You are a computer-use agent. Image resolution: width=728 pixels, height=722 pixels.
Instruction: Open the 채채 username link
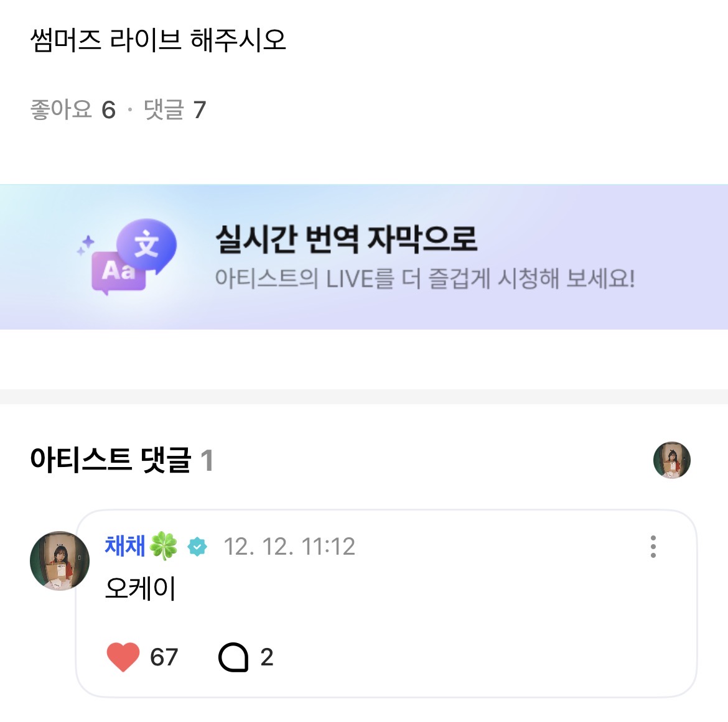124,546
